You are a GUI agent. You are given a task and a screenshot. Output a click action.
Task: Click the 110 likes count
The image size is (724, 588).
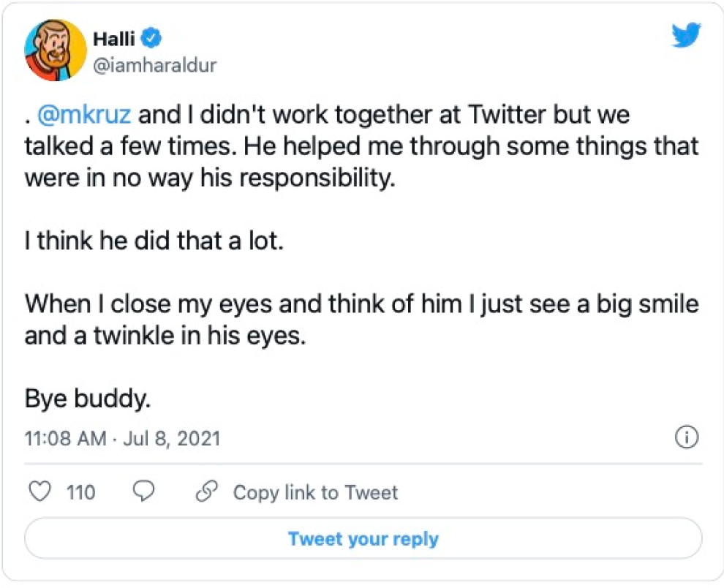click(80, 493)
